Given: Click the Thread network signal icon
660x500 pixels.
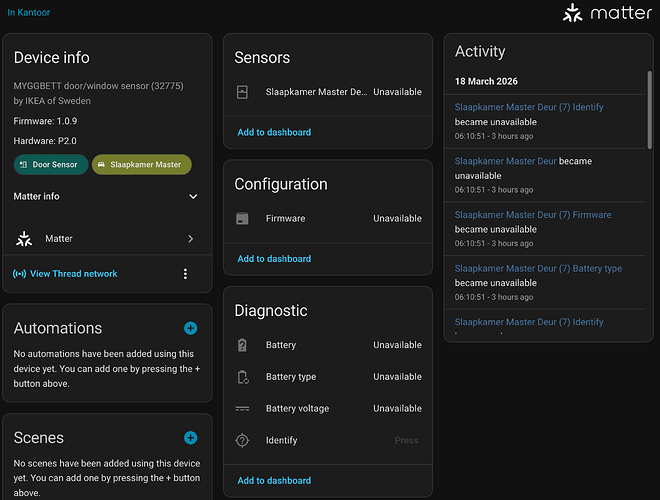Looking at the screenshot, I should point(19,274).
